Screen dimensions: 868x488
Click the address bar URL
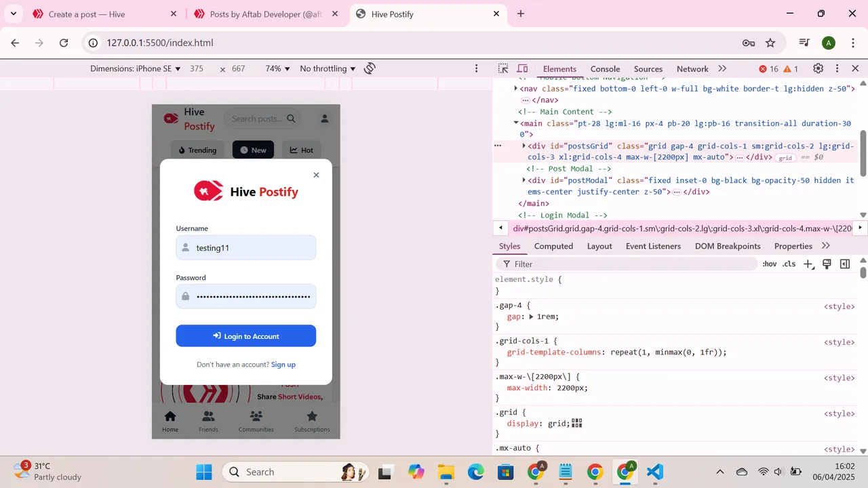click(160, 43)
